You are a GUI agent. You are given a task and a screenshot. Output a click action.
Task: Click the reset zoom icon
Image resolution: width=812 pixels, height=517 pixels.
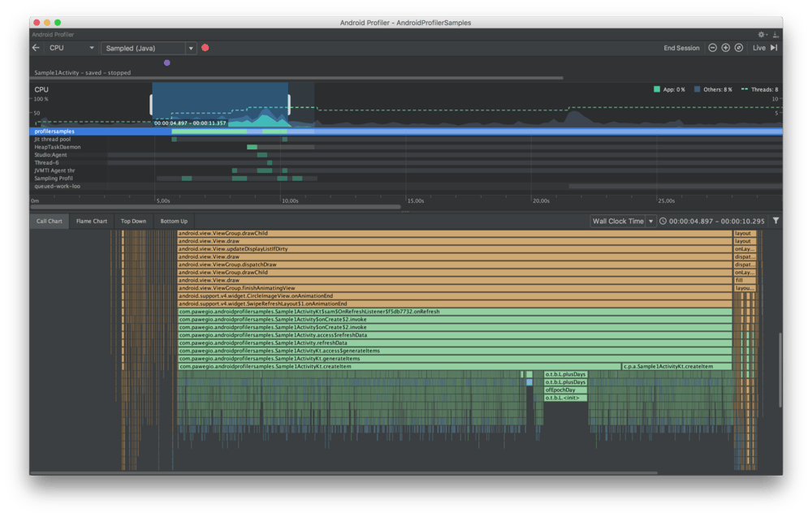[739, 48]
